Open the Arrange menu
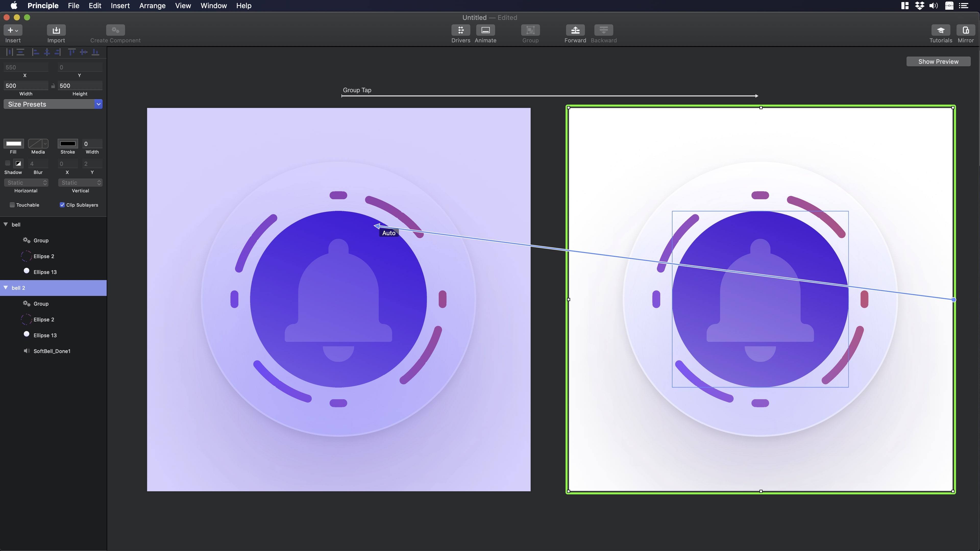This screenshot has height=551, width=980. coord(152,6)
